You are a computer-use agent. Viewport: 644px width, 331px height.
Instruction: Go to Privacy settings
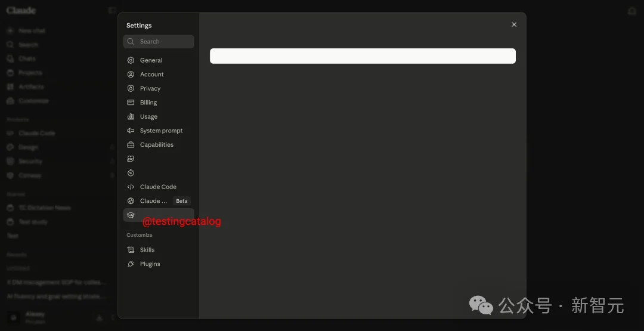point(159,88)
